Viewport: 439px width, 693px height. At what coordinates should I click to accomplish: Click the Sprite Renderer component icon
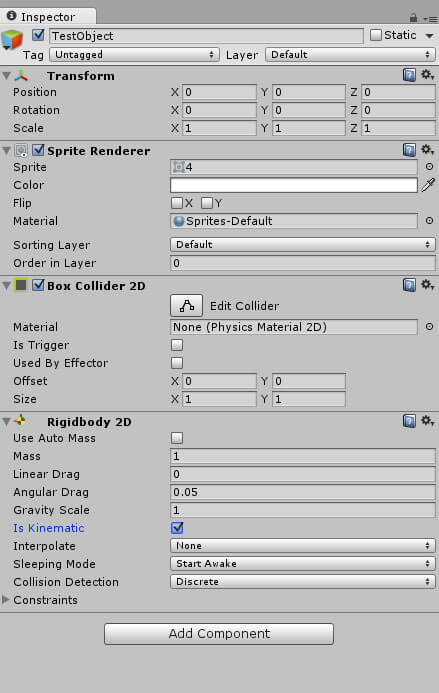[21, 151]
